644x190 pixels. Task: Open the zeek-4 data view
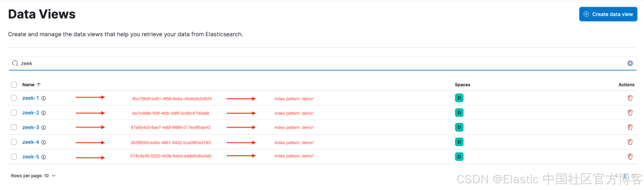click(x=31, y=142)
